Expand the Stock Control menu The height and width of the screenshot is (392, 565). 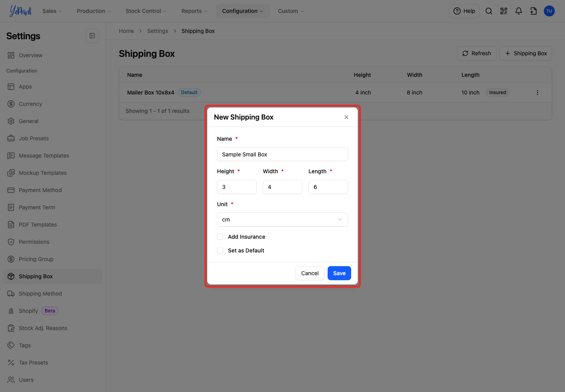click(x=146, y=11)
